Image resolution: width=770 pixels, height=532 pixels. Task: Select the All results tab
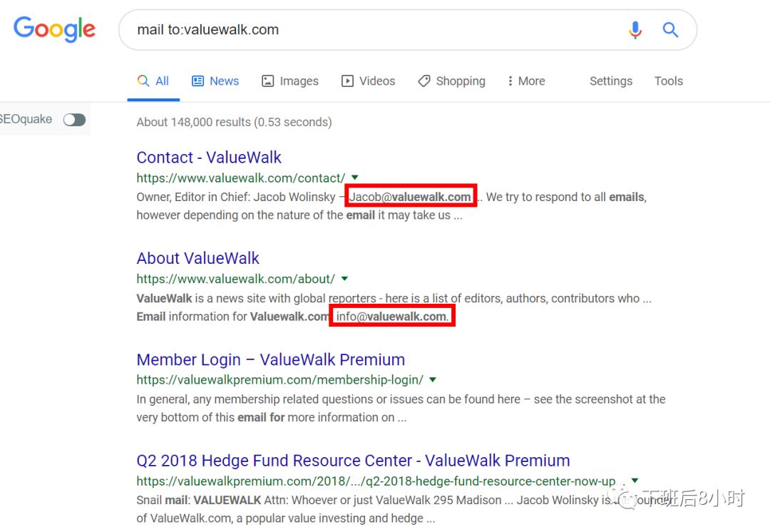tap(153, 81)
